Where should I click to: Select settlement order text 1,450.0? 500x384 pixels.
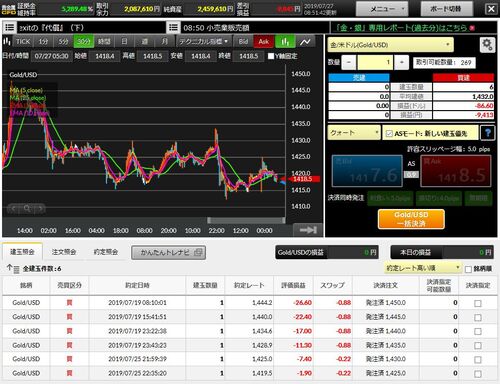[x=386, y=303]
